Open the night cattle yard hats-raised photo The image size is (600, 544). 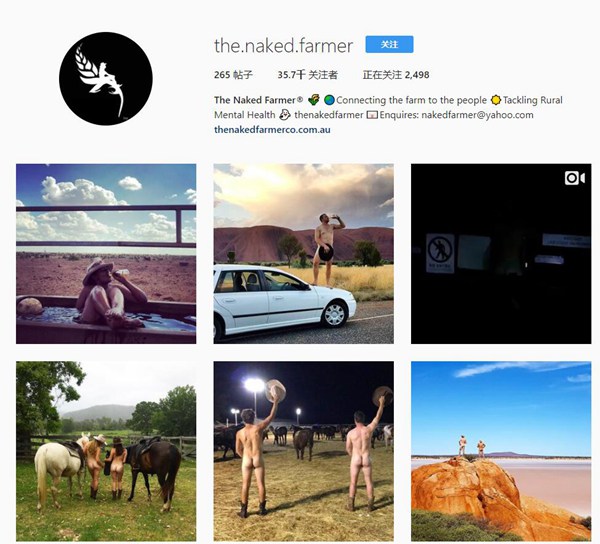click(x=303, y=451)
